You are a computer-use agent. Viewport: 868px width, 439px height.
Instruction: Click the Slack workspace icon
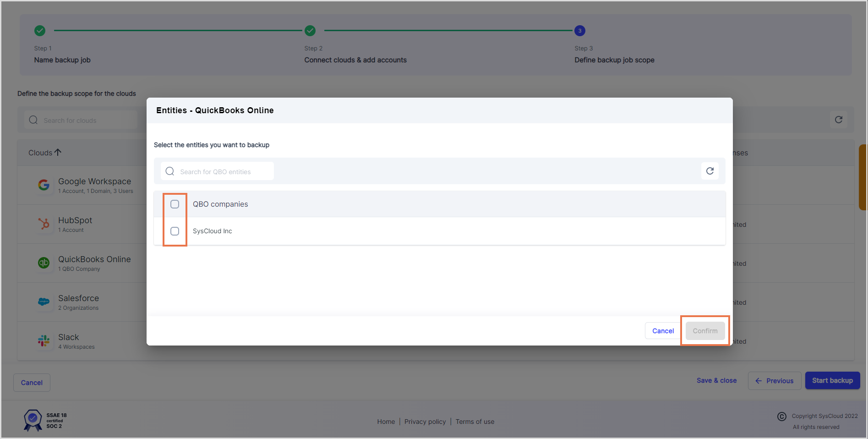click(44, 341)
